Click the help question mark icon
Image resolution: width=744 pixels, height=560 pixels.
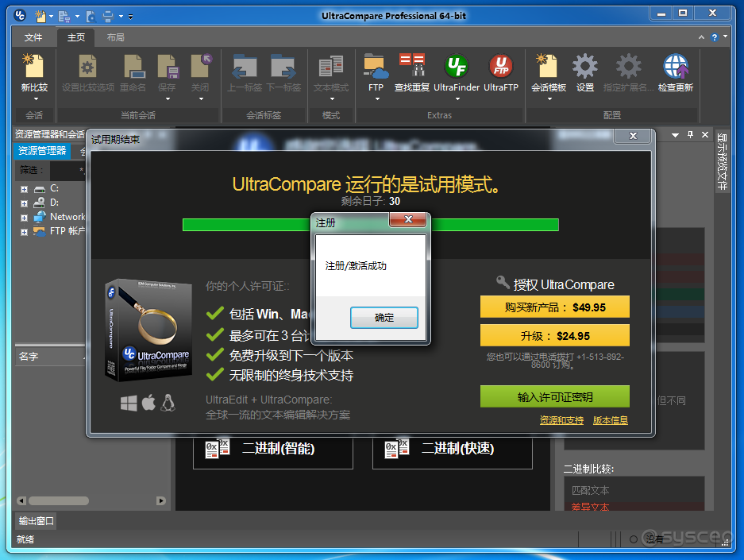[715, 37]
